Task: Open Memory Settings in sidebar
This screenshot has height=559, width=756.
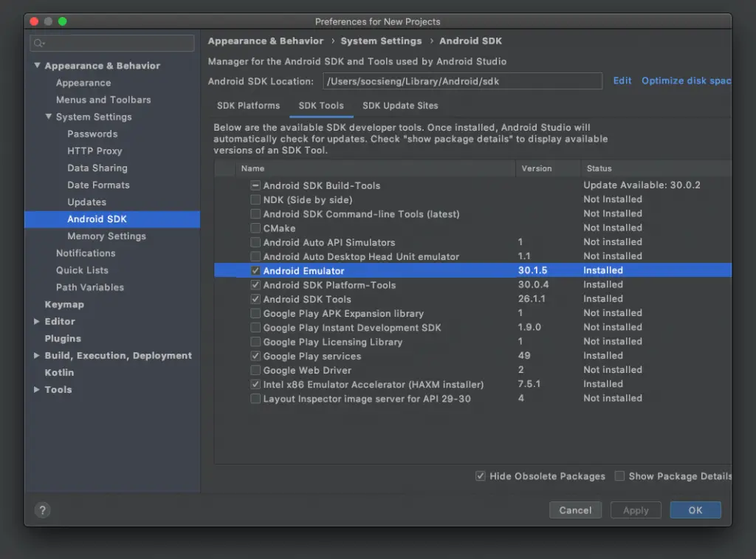Action: click(106, 236)
